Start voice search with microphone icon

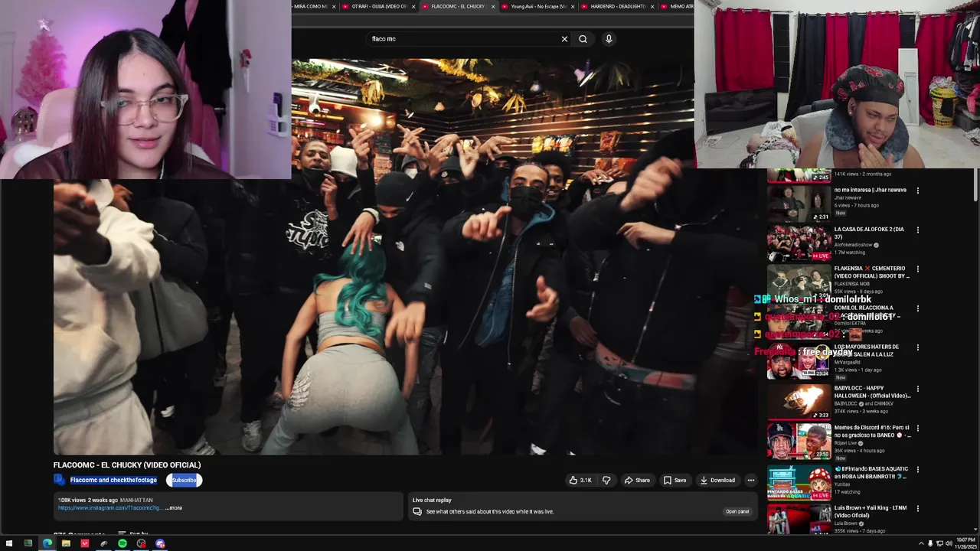(609, 39)
